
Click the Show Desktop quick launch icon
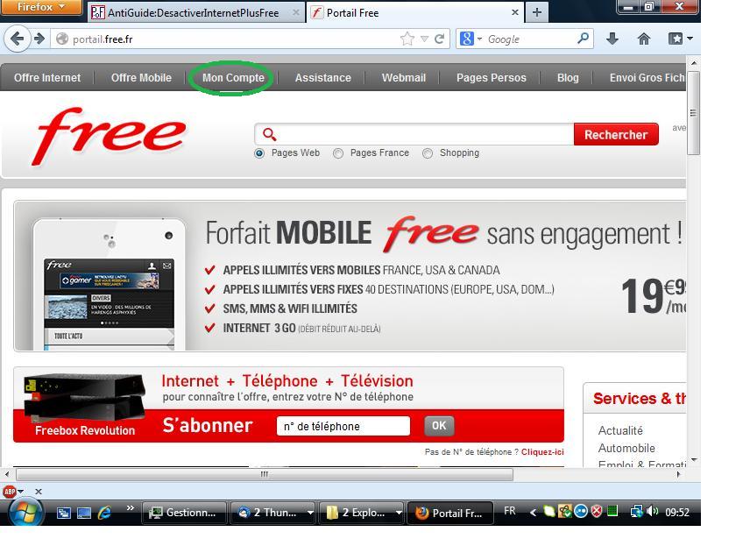(84, 514)
